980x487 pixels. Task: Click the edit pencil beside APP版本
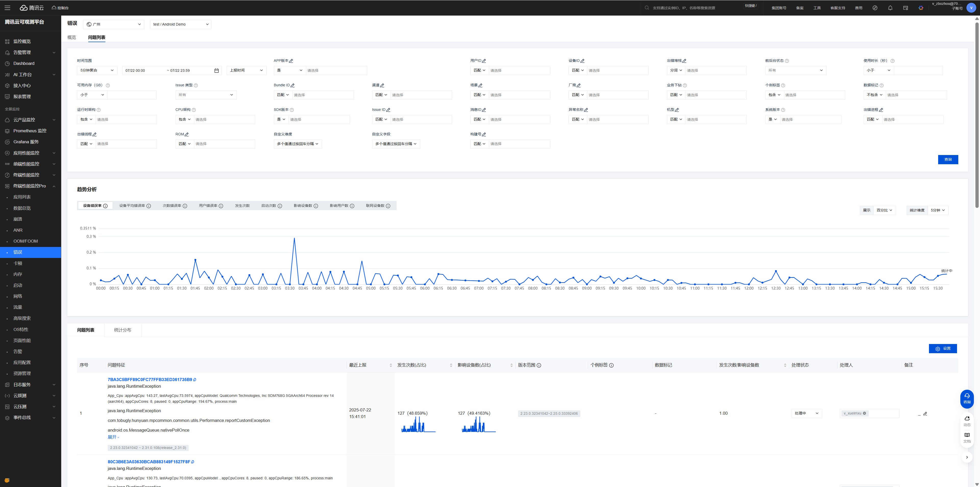291,61
